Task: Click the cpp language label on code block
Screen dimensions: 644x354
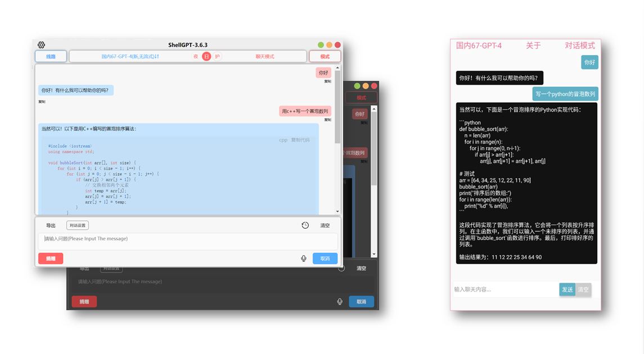Action: [283, 140]
